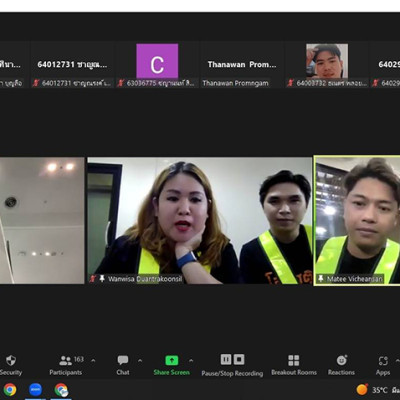Click the green Share Screen icon

pyautogui.click(x=172, y=360)
